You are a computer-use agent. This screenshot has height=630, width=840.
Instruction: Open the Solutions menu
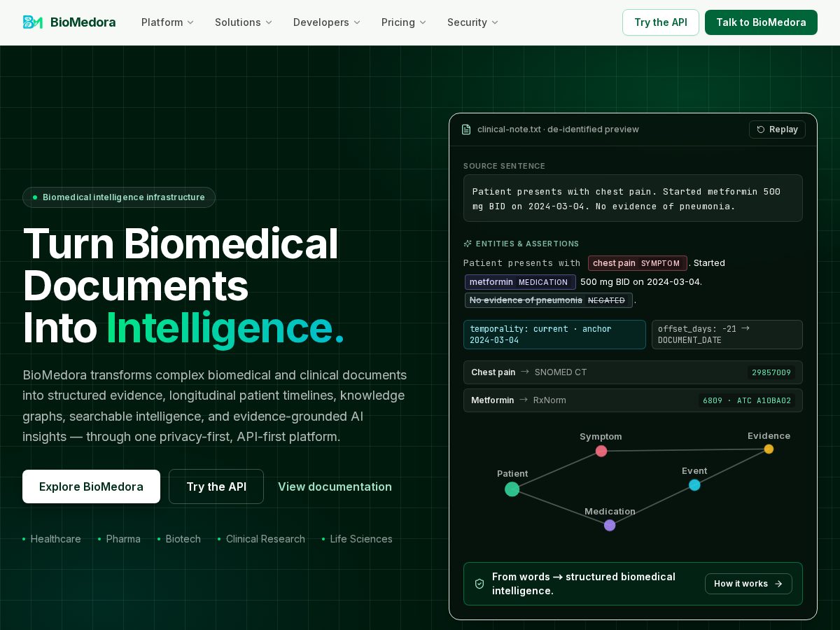(x=244, y=22)
